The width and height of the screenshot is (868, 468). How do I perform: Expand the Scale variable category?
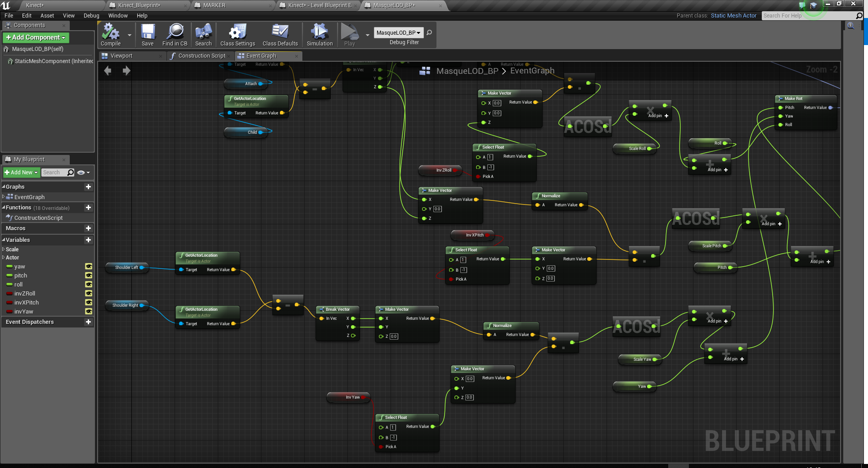click(4, 249)
